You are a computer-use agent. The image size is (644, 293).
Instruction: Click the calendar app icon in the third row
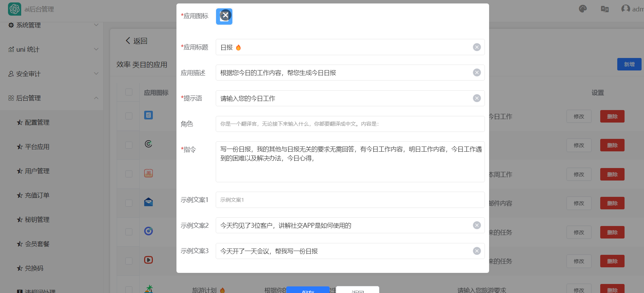pyautogui.click(x=148, y=173)
